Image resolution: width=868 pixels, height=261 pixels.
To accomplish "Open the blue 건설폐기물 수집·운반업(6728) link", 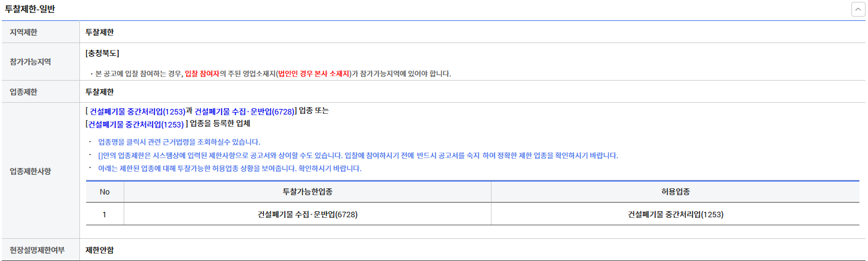I will [x=244, y=111].
